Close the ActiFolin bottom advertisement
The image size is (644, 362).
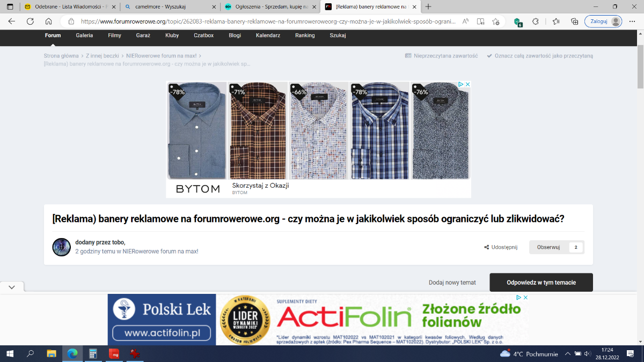coord(526,298)
